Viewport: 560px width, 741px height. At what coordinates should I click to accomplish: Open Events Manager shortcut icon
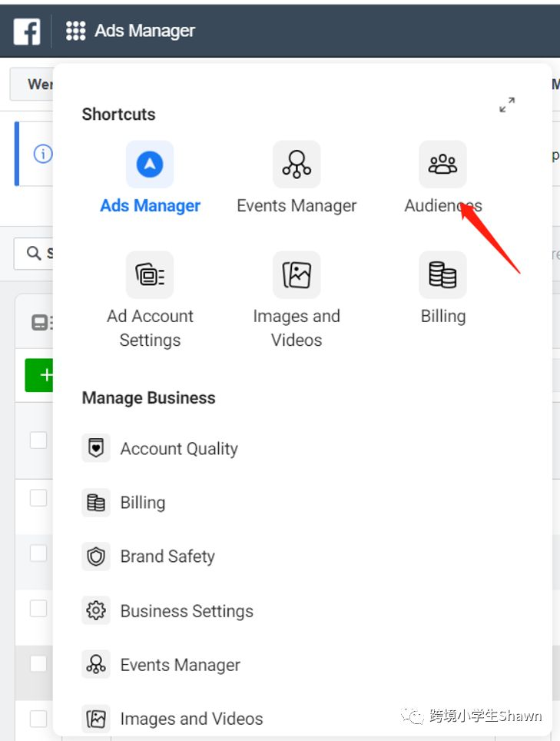click(x=297, y=164)
